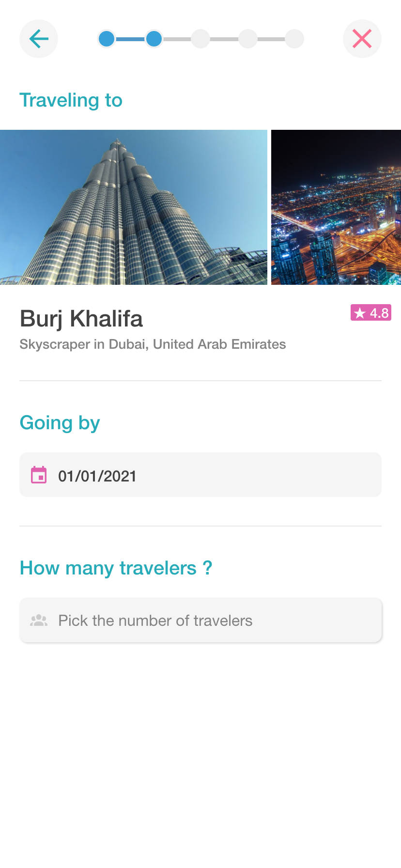Tap the Going by heading

coord(60,423)
